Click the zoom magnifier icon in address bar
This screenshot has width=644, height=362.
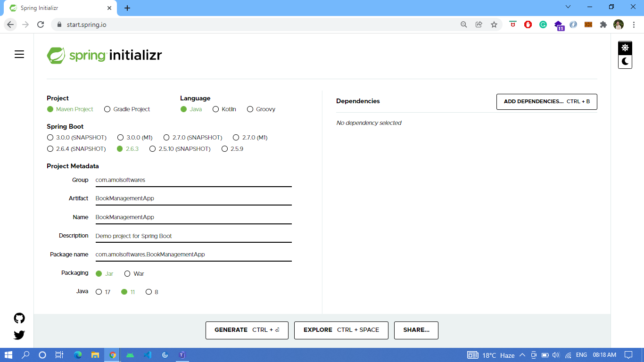464,25
